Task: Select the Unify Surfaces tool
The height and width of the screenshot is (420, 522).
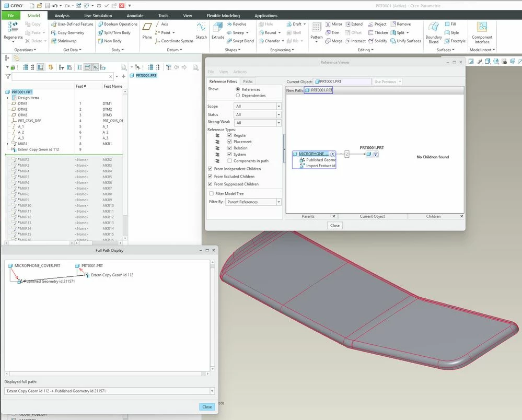Action: [x=405, y=41]
